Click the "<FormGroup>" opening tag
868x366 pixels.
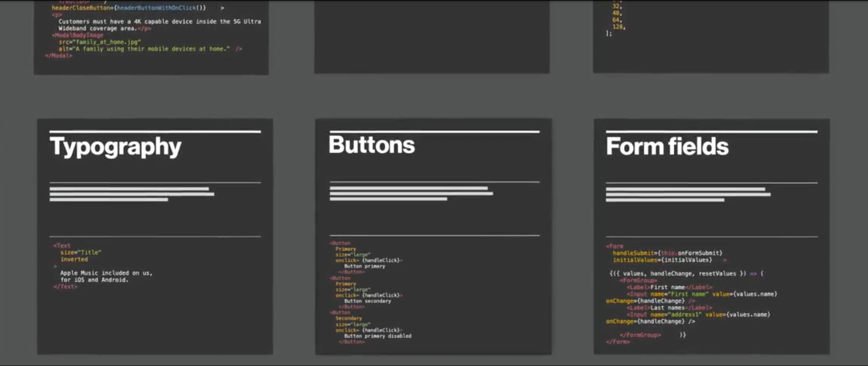[x=639, y=280]
